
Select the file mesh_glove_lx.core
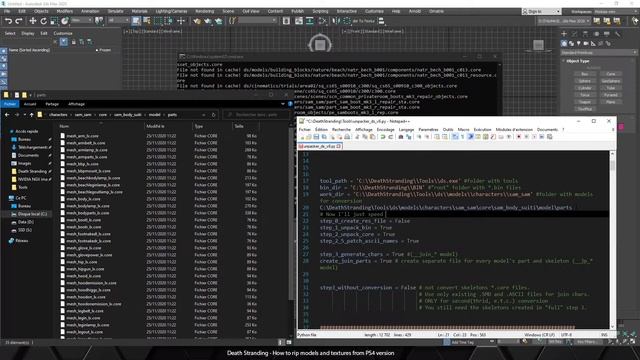(84, 248)
